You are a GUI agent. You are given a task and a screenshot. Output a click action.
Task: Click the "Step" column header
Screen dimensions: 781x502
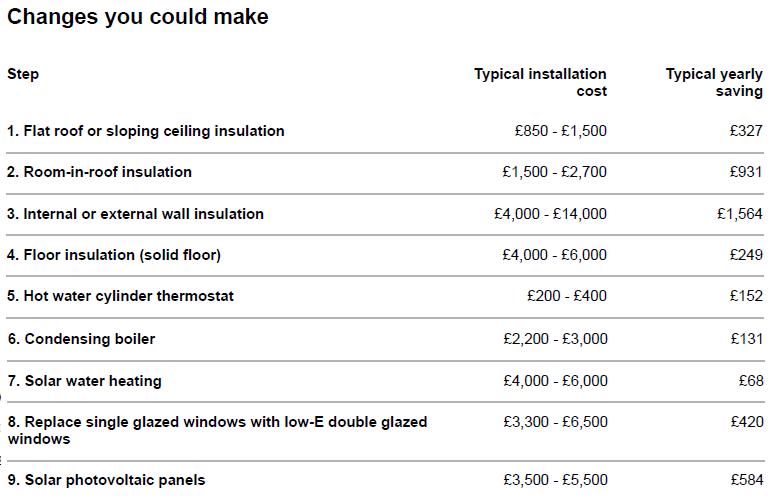tap(23, 74)
